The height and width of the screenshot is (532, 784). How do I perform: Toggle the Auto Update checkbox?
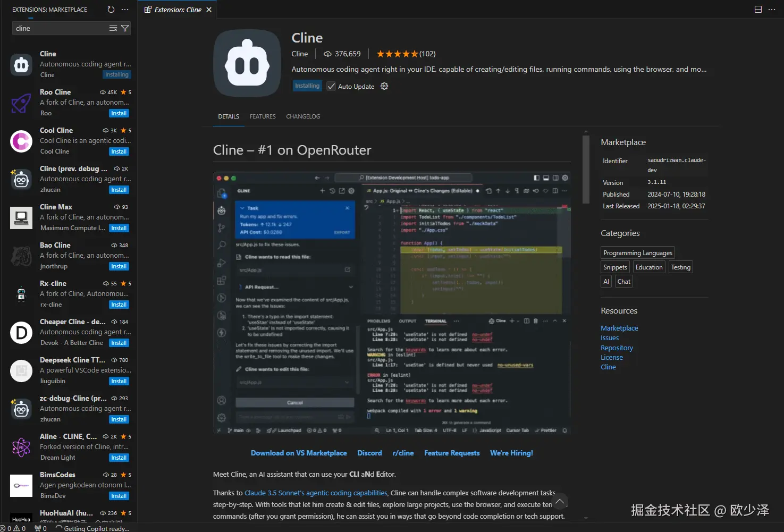pyautogui.click(x=331, y=86)
